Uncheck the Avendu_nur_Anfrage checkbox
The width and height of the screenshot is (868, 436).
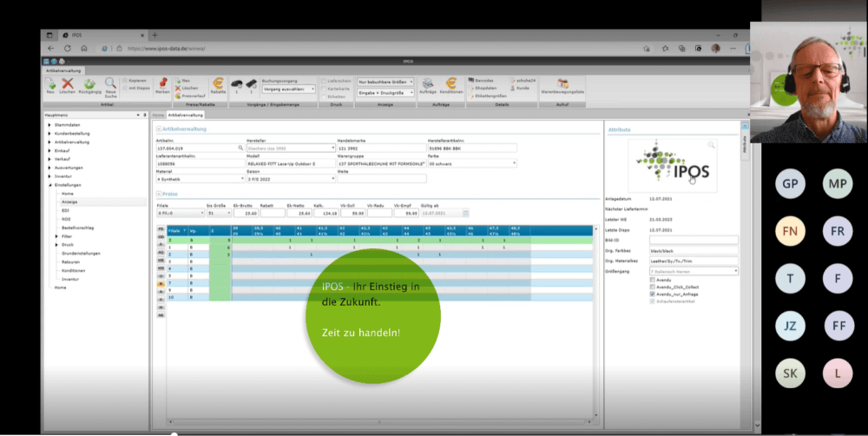(652, 294)
